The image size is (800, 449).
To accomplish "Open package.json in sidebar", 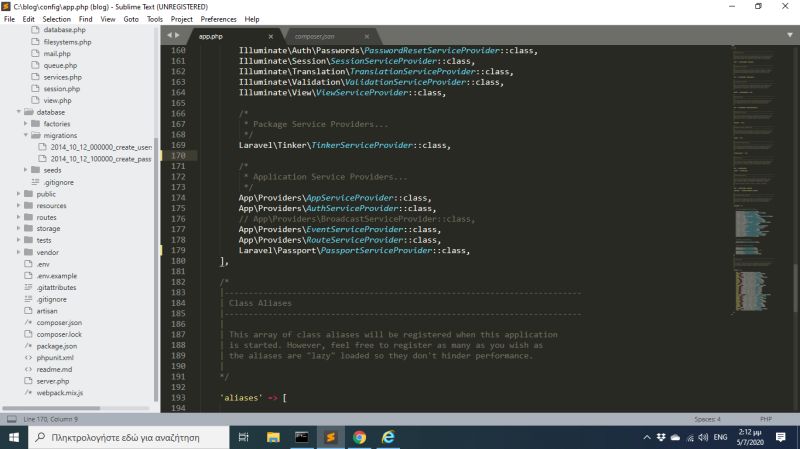I will point(57,346).
